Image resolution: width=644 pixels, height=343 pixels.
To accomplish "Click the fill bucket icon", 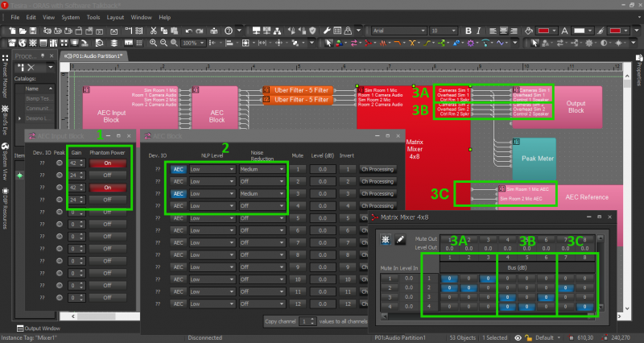I will (x=529, y=31).
